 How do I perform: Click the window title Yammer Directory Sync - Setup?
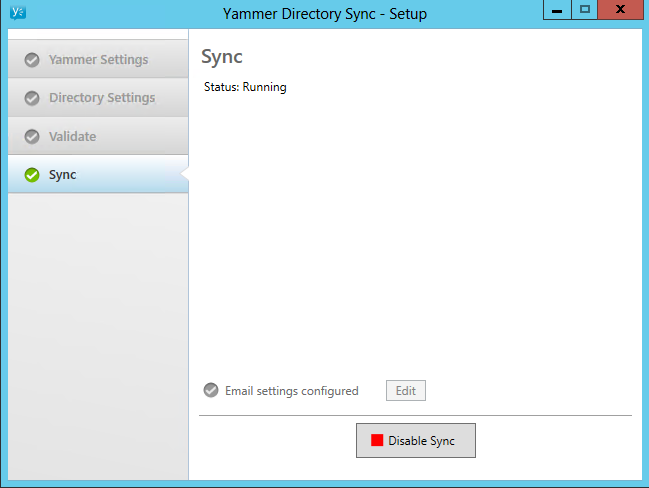(x=325, y=14)
